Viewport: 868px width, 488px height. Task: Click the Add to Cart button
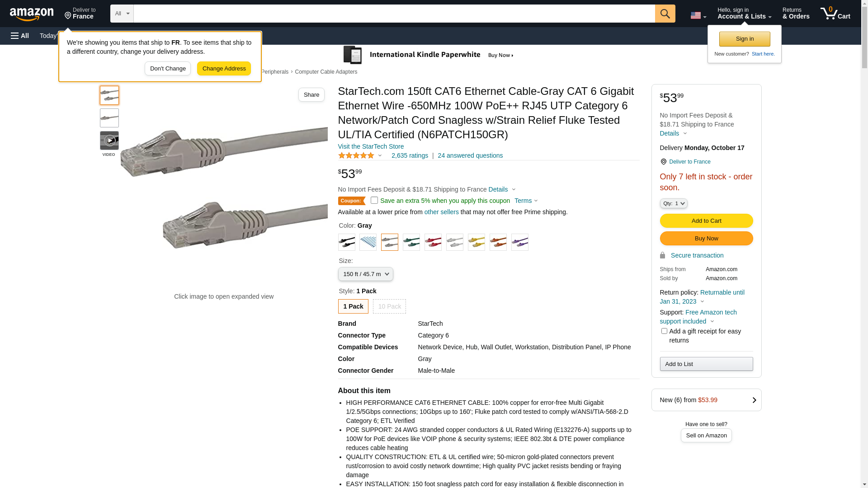[706, 221]
